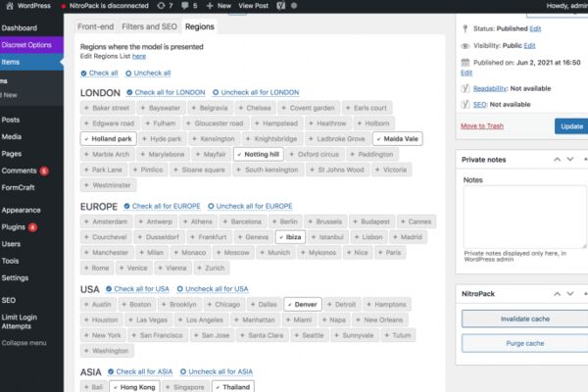Screen dimensions: 588x392
Task: Open the Comments sidebar menu
Action: pyautogui.click(x=20, y=171)
